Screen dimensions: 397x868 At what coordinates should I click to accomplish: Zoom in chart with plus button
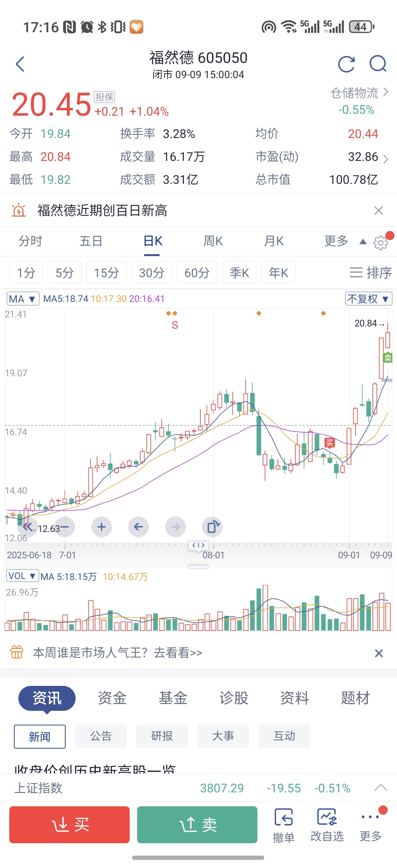(101, 527)
